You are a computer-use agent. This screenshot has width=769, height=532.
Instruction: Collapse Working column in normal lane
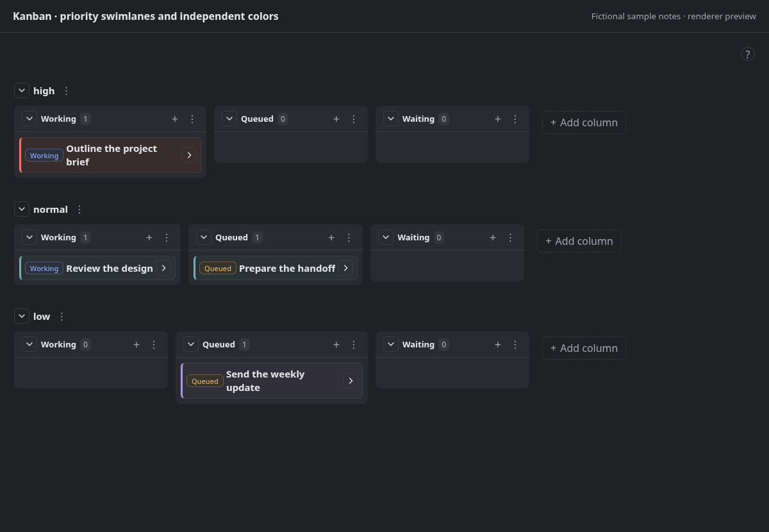click(29, 237)
